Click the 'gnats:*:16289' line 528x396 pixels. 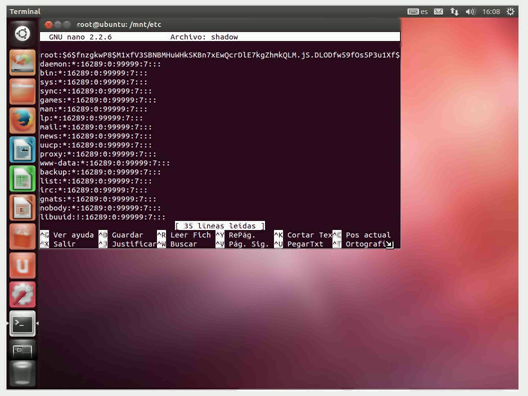(98, 199)
